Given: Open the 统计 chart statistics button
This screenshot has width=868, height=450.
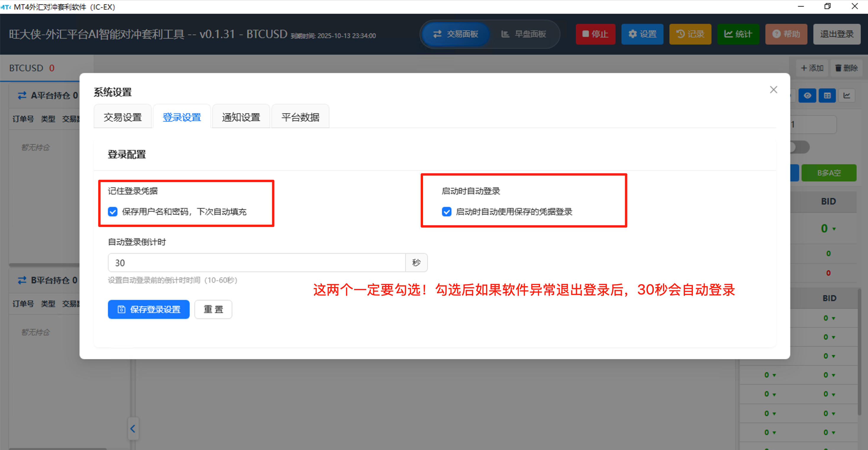Looking at the screenshot, I should point(738,34).
